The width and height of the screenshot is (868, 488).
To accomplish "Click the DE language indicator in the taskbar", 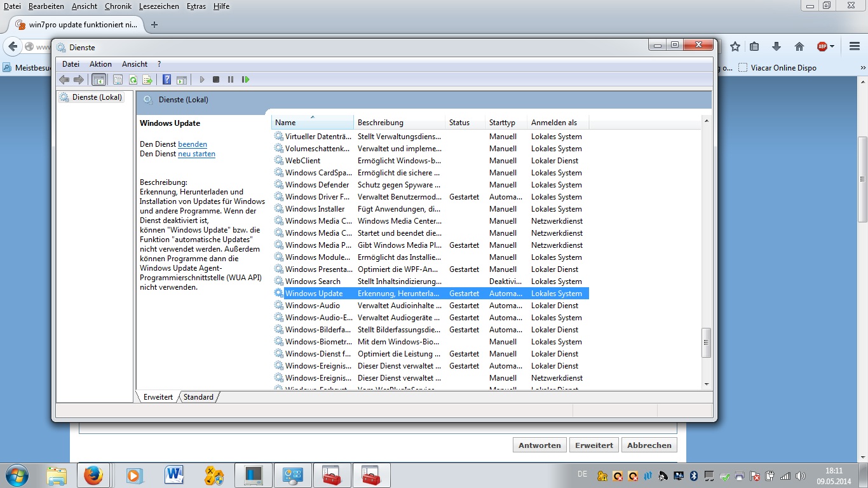I will (582, 474).
